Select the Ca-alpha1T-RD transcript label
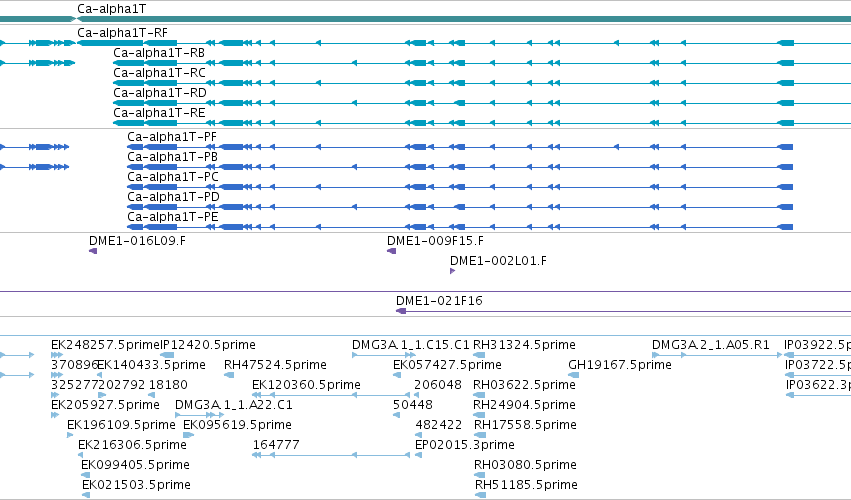 (160, 93)
